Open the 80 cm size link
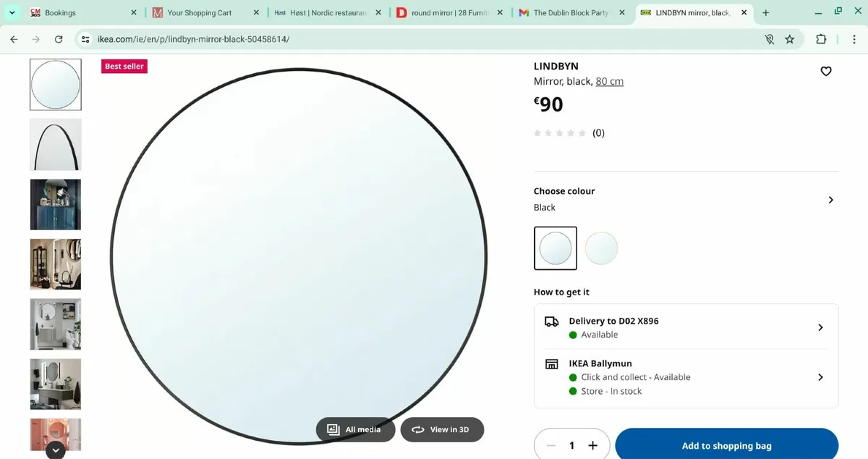Screen dimensions: 868x459 click(x=608, y=81)
